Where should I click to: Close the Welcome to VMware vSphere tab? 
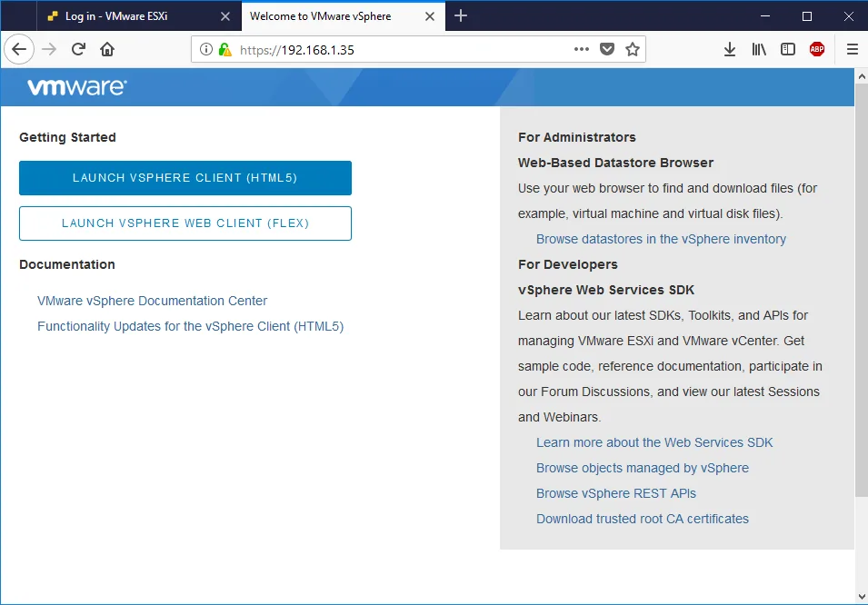(x=430, y=16)
